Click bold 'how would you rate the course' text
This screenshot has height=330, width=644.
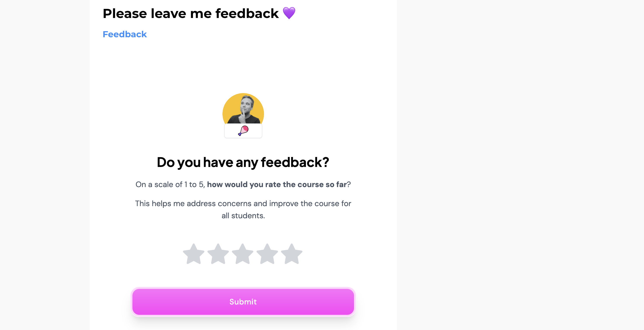click(x=266, y=184)
